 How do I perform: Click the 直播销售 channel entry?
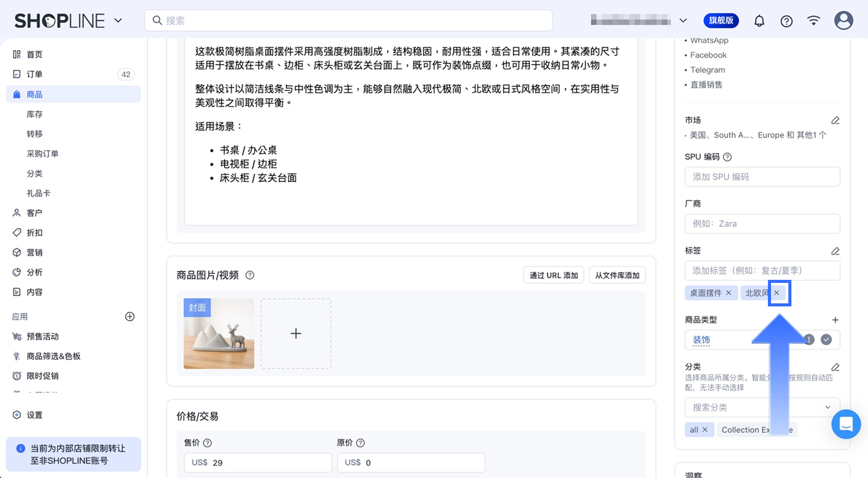[706, 85]
